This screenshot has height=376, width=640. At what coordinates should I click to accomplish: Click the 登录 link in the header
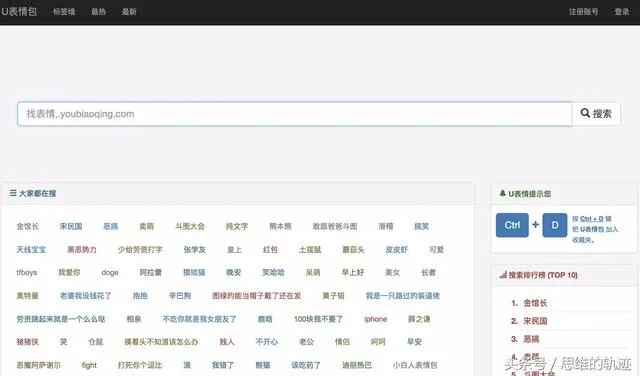tap(622, 12)
